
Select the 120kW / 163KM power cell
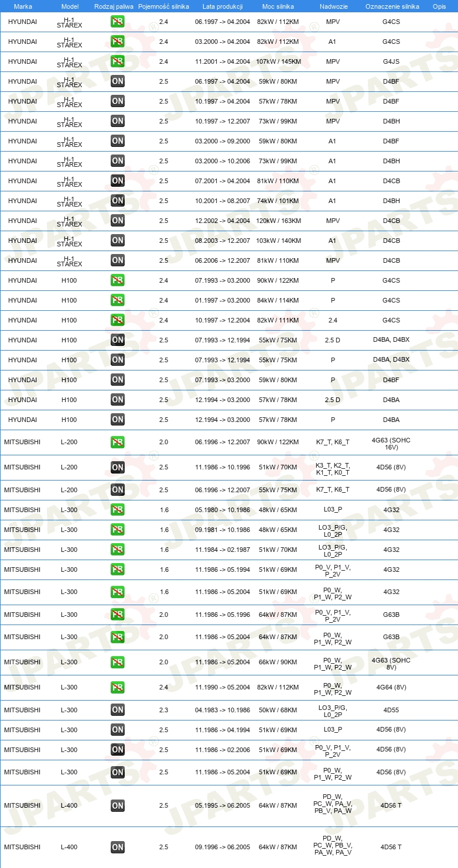tap(279, 221)
